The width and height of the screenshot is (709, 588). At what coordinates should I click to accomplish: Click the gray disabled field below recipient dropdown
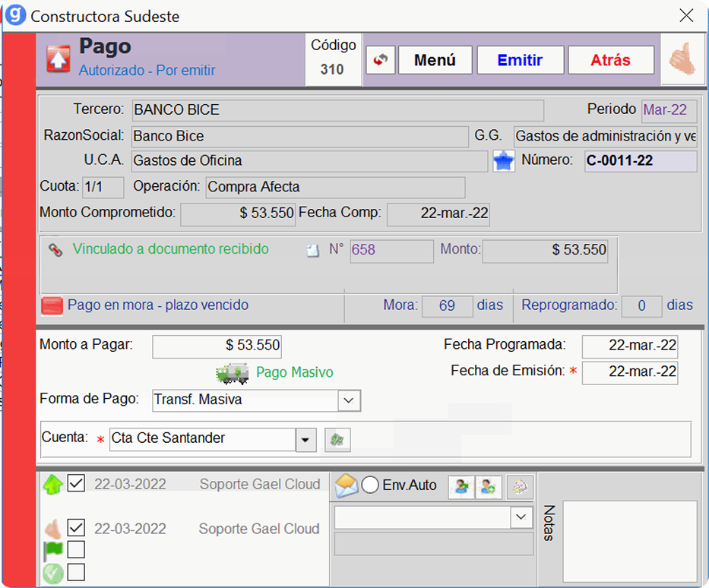[434, 544]
